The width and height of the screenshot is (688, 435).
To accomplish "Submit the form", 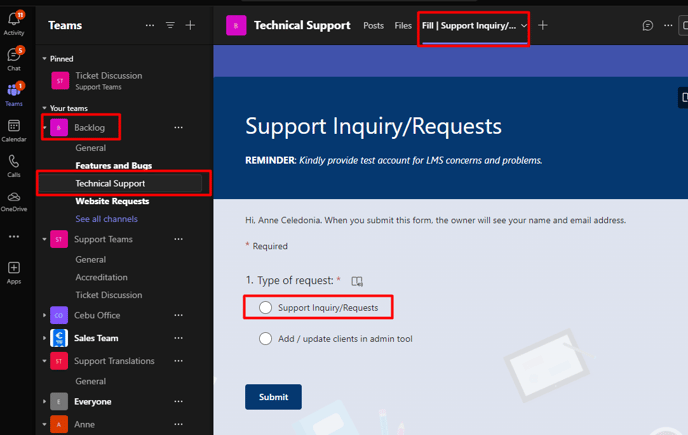I will tap(273, 397).
